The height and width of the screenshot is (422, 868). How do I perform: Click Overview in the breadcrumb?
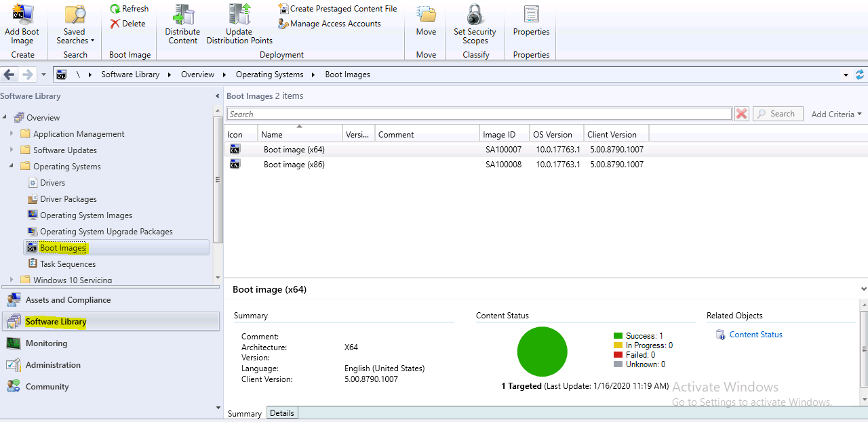pyautogui.click(x=197, y=75)
